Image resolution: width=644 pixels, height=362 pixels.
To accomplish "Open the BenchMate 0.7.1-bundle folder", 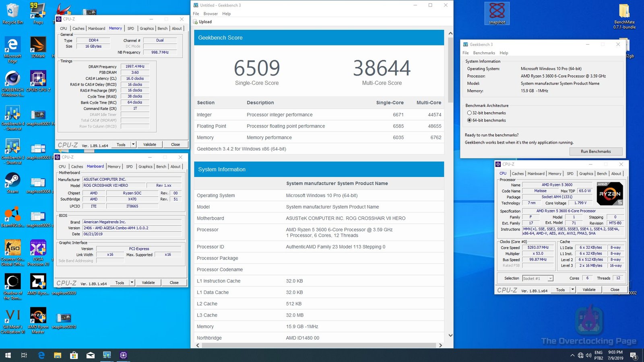I will pyautogui.click(x=625, y=10).
